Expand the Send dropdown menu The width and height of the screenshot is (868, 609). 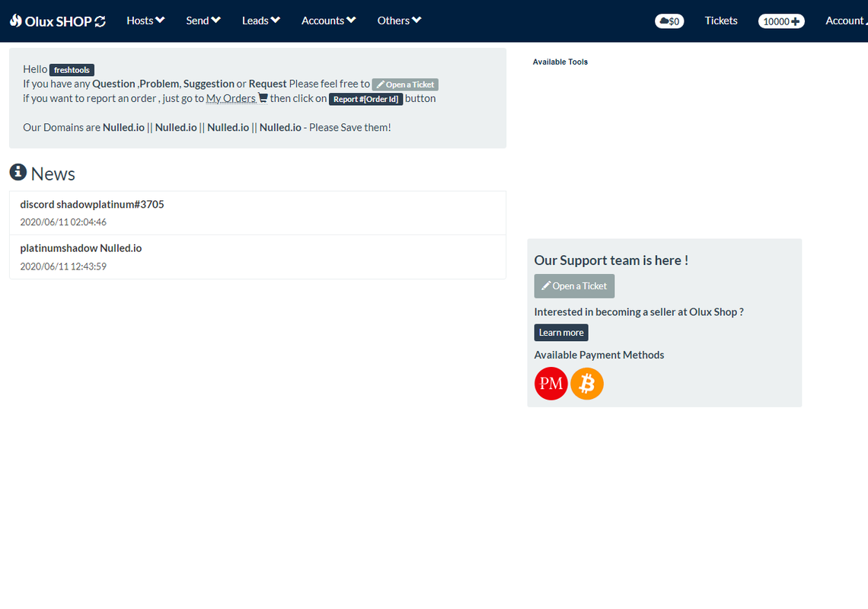pyautogui.click(x=203, y=21)
